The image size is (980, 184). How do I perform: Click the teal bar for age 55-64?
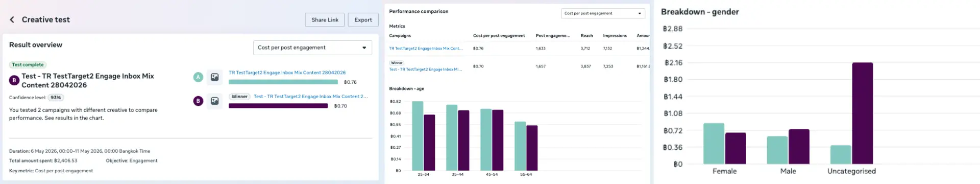(x=520, y=146)
